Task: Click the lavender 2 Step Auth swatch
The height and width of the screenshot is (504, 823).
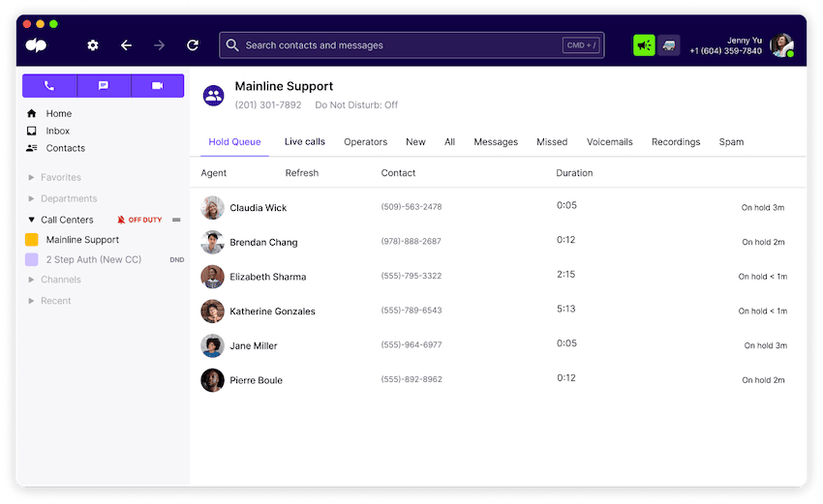Action: point(32,259)
